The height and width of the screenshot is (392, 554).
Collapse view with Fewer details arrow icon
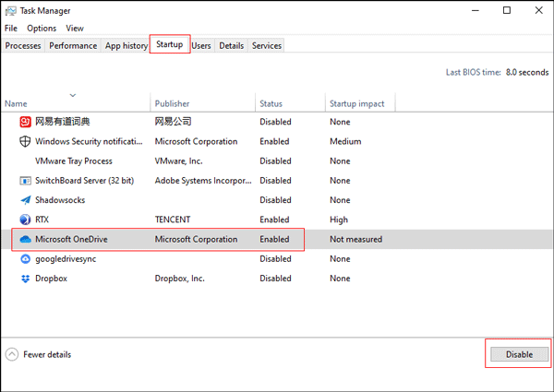coord(12,354)
